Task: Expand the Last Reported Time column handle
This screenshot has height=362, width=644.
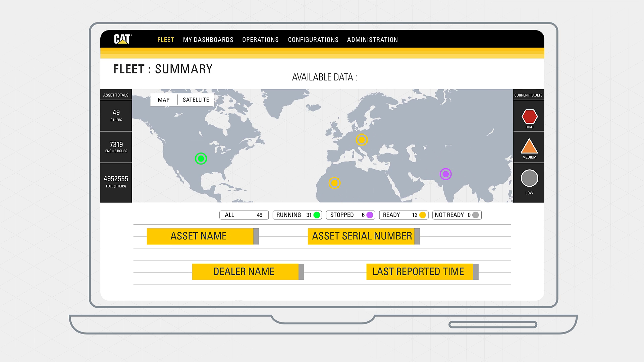Action: click(476, 272)
